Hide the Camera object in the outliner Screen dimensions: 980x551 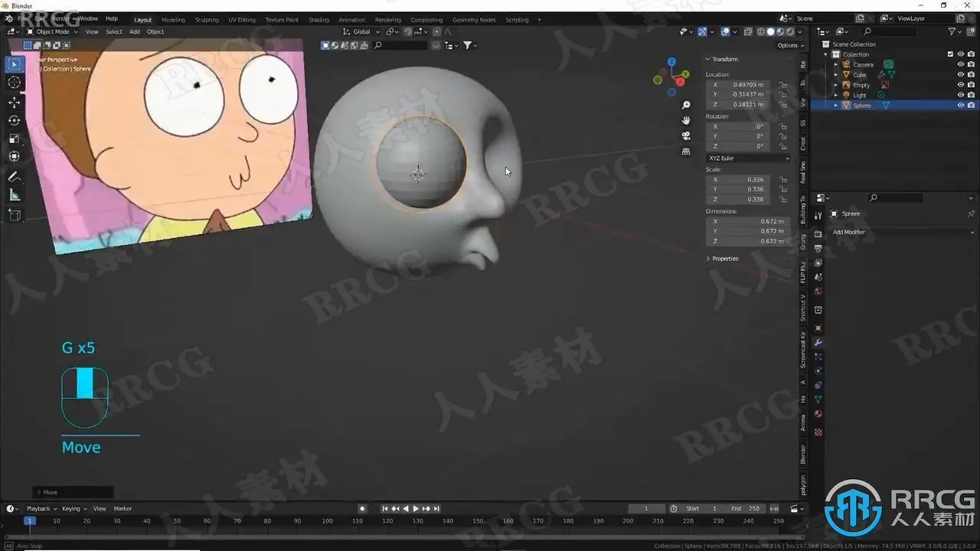[961, 64]
